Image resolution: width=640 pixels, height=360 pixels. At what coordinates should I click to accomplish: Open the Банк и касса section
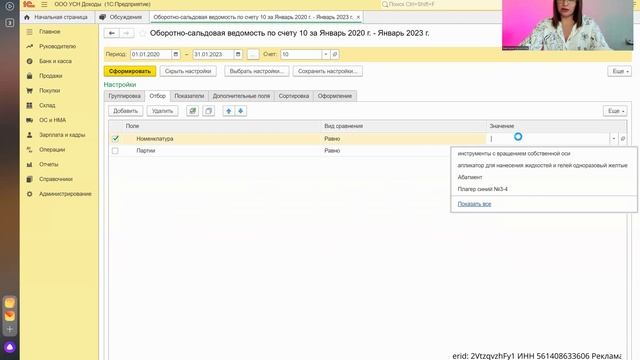[x=55, y=61]
